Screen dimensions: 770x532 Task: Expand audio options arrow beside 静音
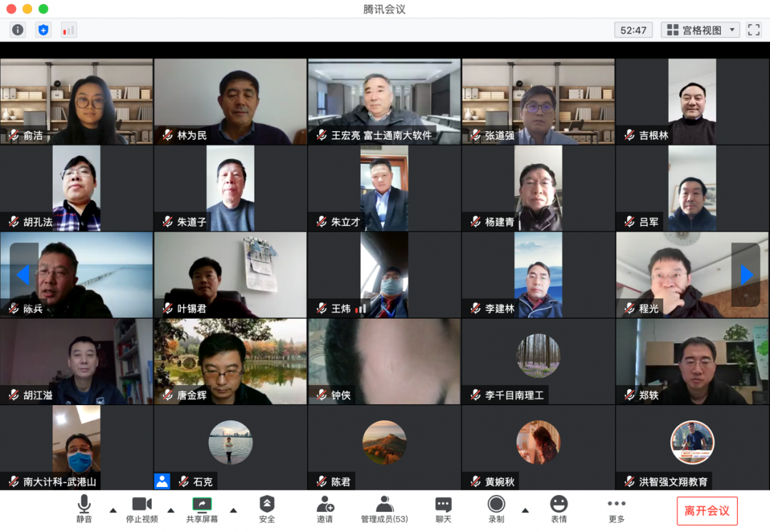click(113, 510)
